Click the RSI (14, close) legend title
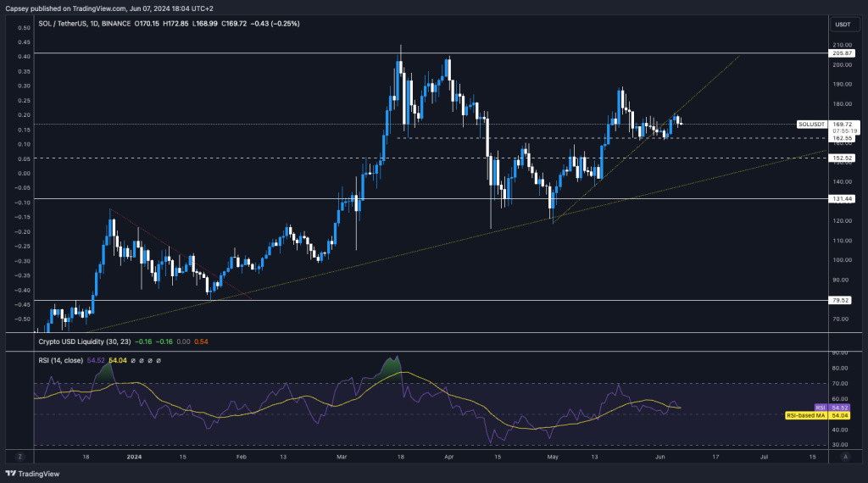The height and width of the screenshot is (483, 868). [x=61, y=361]
